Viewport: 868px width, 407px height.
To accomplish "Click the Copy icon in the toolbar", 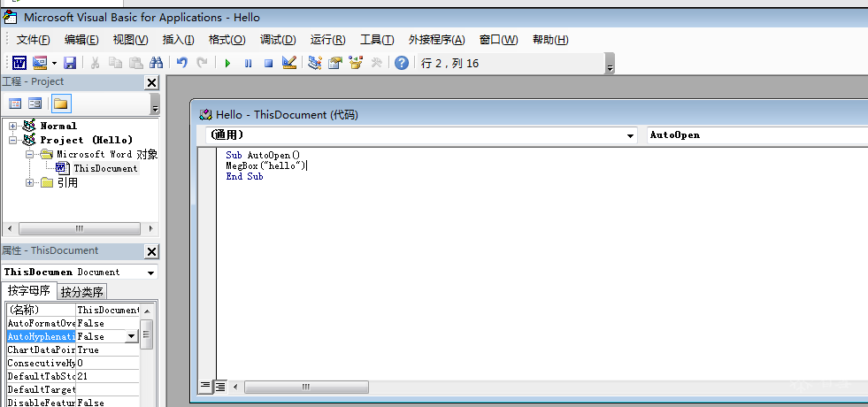I will [115, 63].
